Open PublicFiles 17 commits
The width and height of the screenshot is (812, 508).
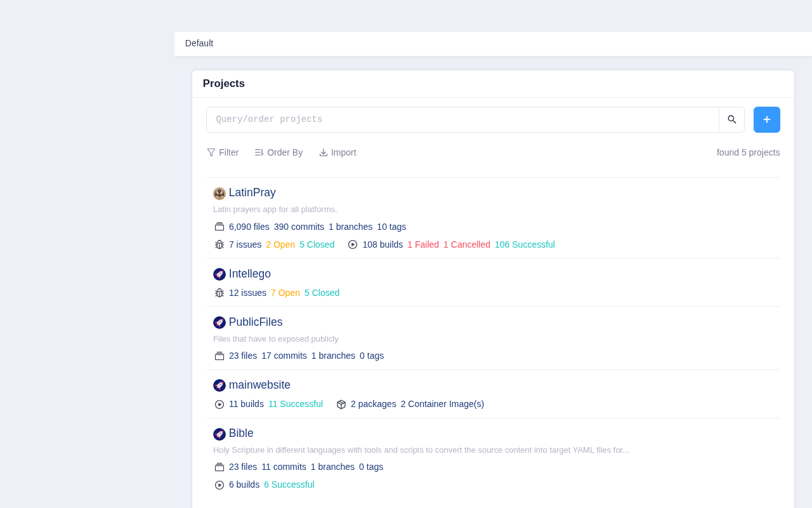point(284,356)
